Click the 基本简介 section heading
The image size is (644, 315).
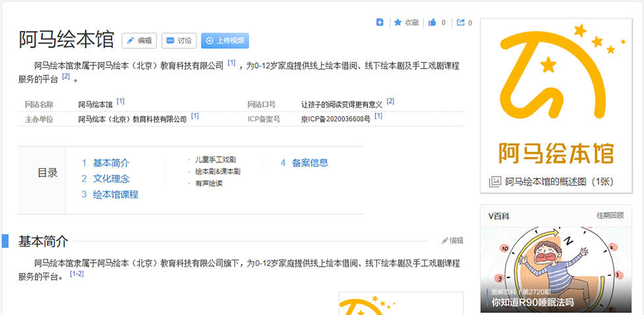[43, 242]
